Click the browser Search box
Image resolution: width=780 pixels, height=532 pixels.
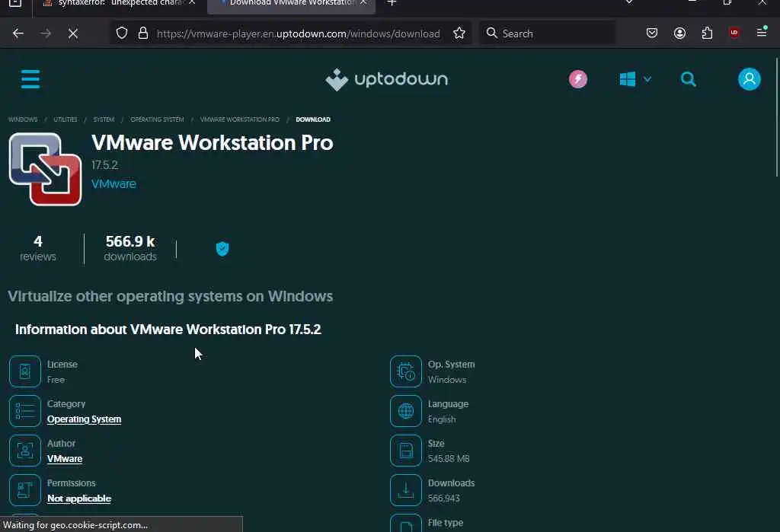tap(547, 33)
